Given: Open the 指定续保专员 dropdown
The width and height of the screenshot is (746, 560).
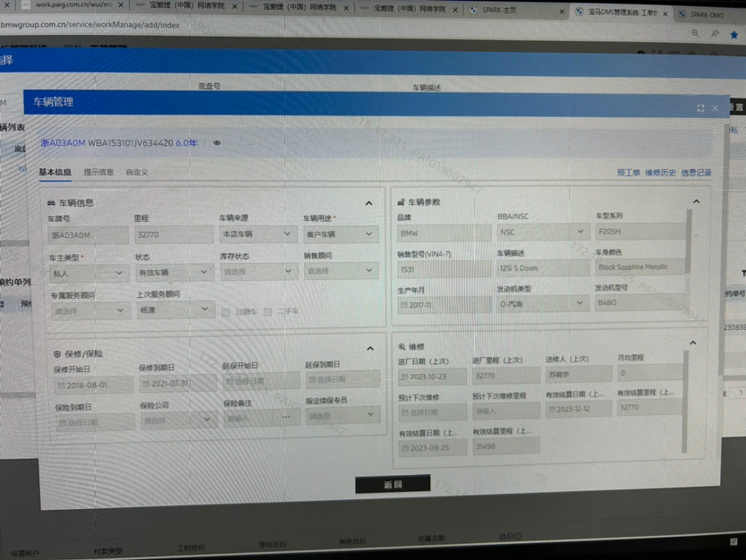Looking at the screenshot, I should (343, 415).
